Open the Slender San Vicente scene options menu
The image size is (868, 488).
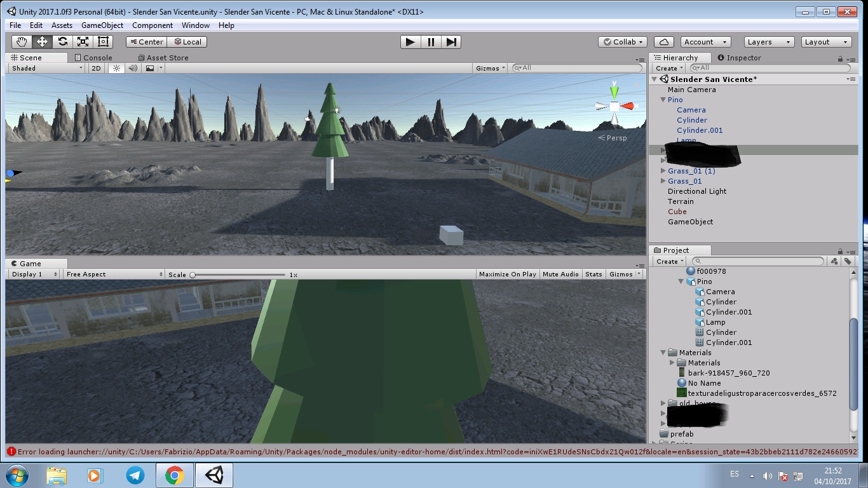tap(851, 79)
